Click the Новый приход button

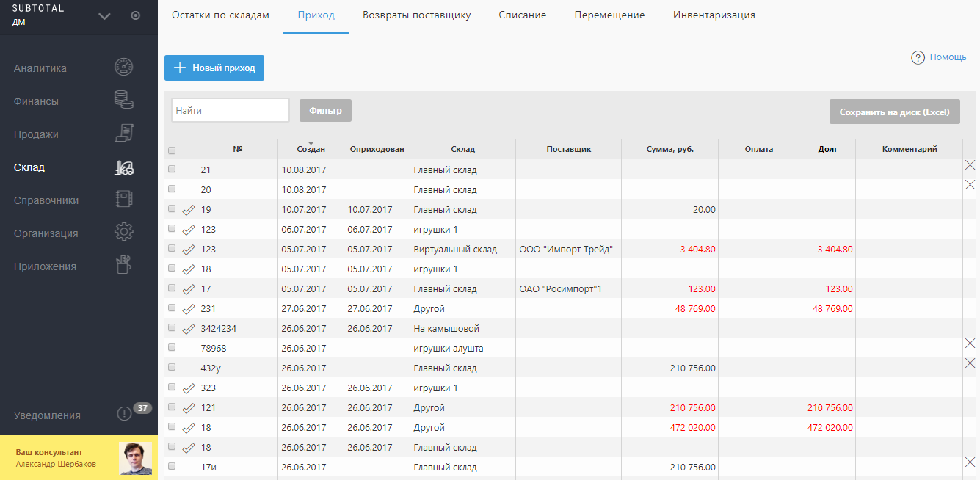pyautogui.click(x=214, y=68)
